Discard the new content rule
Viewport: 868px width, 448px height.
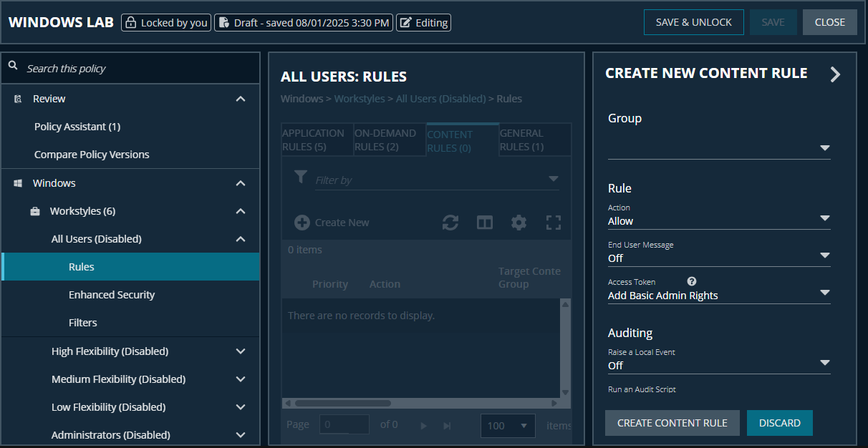click(x=779, y=423)
